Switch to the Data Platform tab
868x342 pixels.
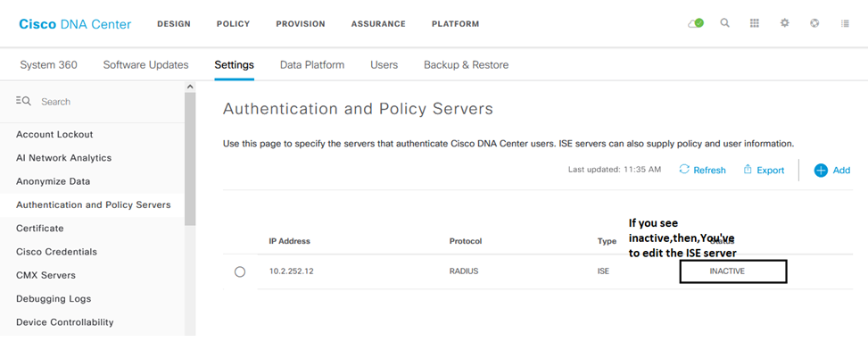(312, 65)
